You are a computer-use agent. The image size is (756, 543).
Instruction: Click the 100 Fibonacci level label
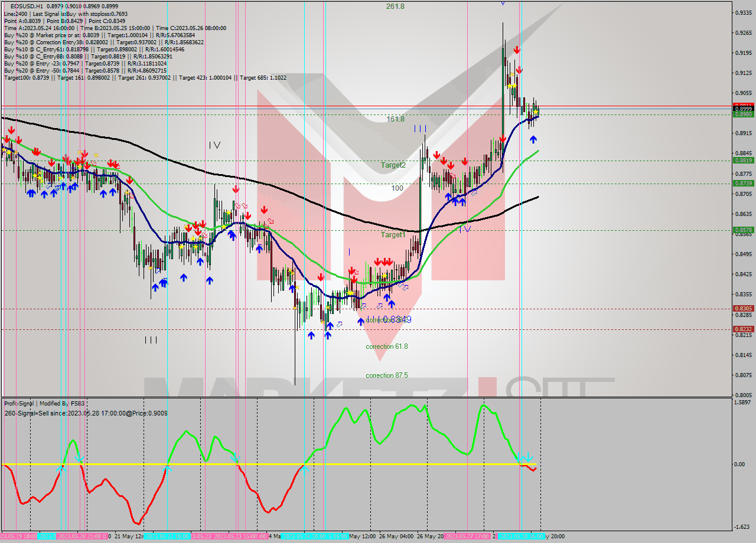[397, 188]
